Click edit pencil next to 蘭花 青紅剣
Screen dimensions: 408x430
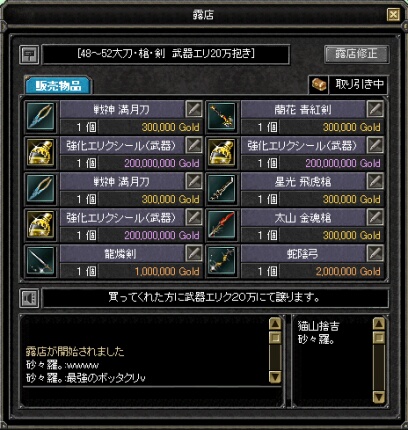(375, 109)
